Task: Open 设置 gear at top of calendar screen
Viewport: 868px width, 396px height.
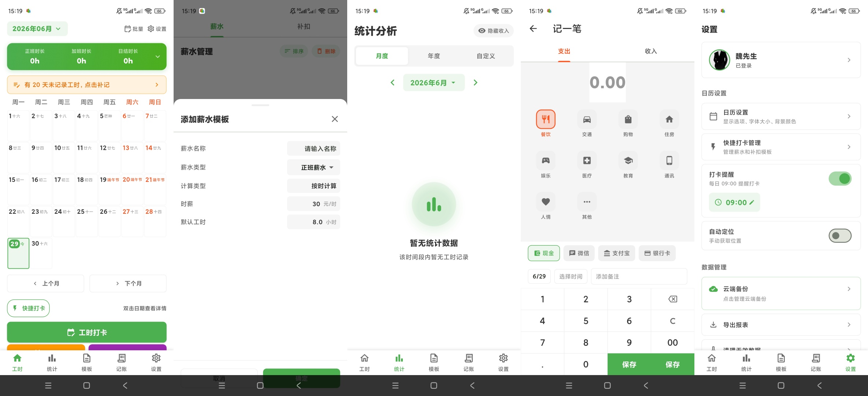Action: pos(157,29)
